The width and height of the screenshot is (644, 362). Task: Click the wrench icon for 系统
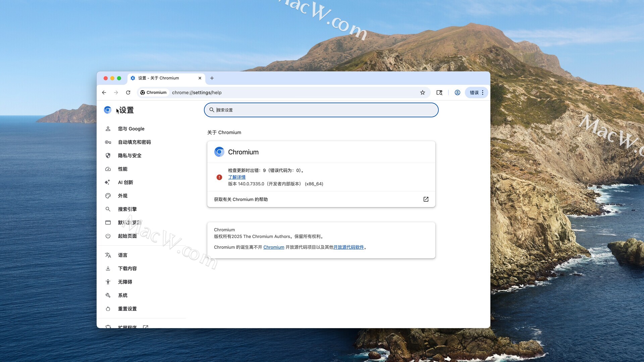pyautogui.click(x=108, y=295)
